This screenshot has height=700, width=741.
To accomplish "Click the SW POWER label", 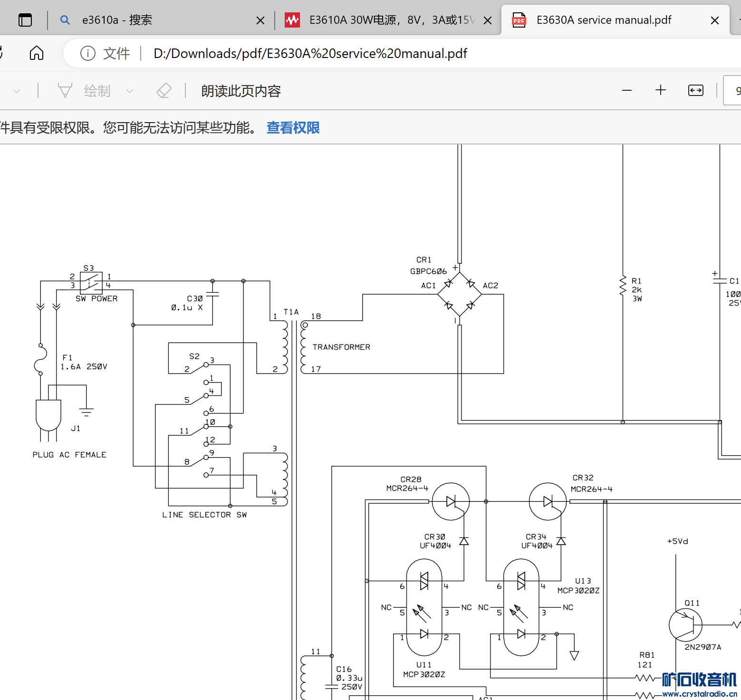I will pos(96,298).
